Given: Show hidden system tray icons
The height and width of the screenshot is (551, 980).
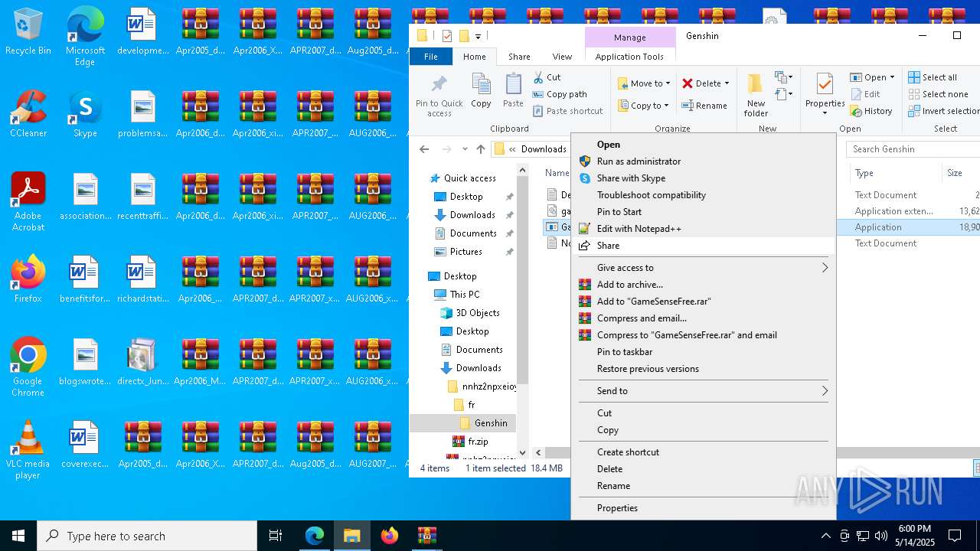Looking at the screenshot, I should 825,536.
